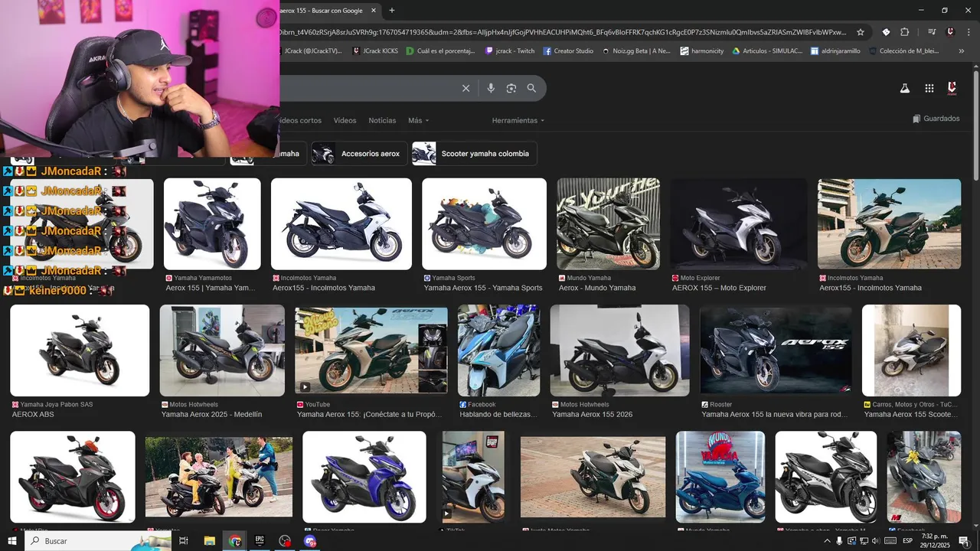Open a new browser tab
Viewport: 980px width, 551px height.
pos(392,10)
